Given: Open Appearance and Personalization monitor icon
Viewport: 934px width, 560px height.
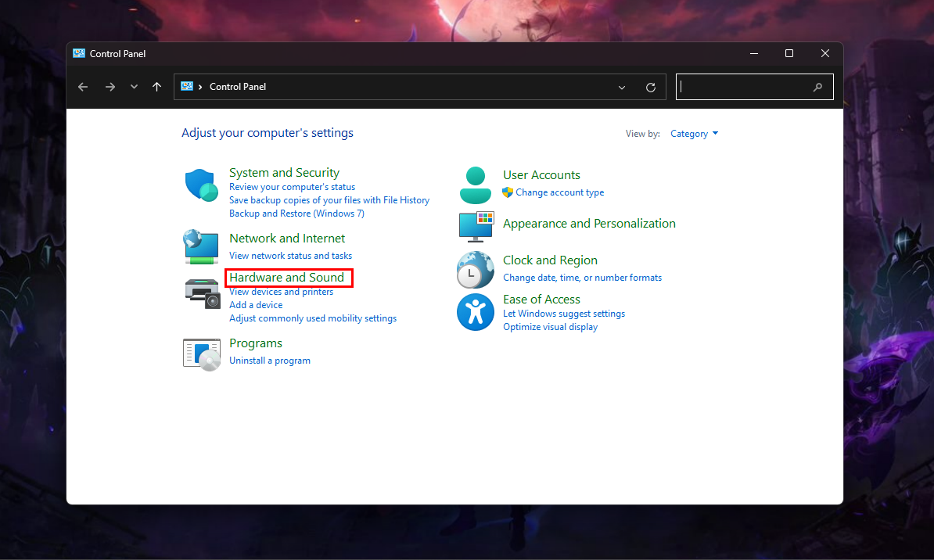Looking at the screenshot, I should [476, 225].
